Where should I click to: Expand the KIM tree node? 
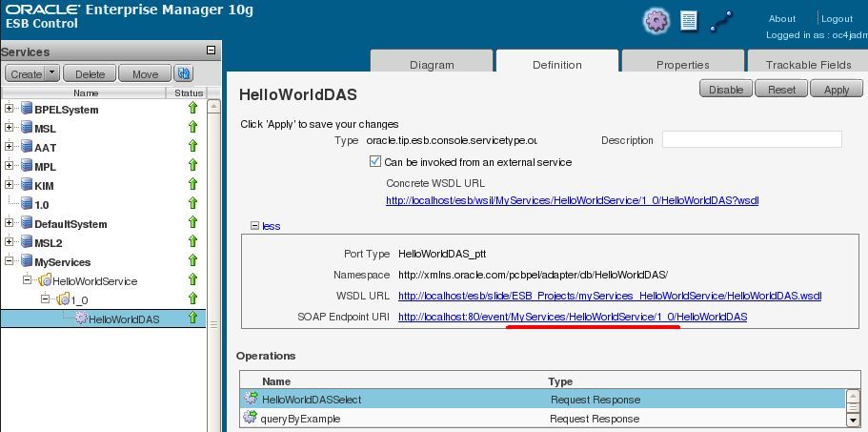9,184
